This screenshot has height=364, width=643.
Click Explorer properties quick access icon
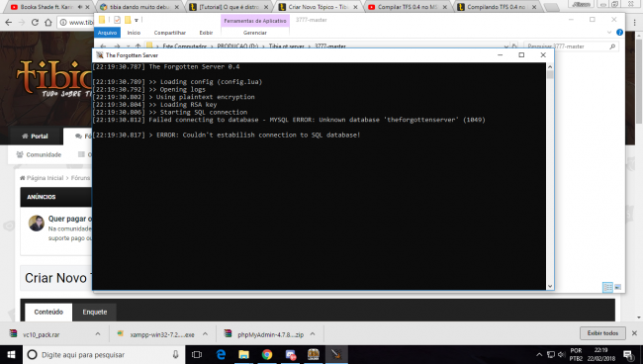(118, 20)
